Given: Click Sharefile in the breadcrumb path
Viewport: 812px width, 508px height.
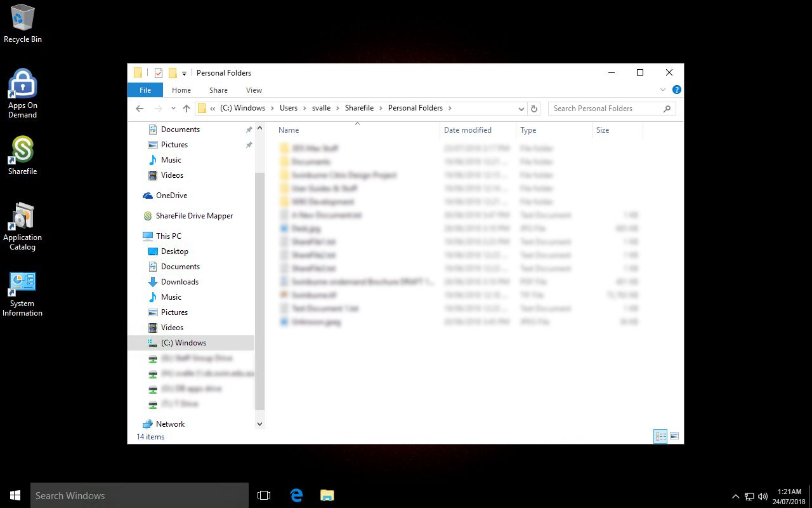Looking at the screenshot, I should (x=359, y=108).
